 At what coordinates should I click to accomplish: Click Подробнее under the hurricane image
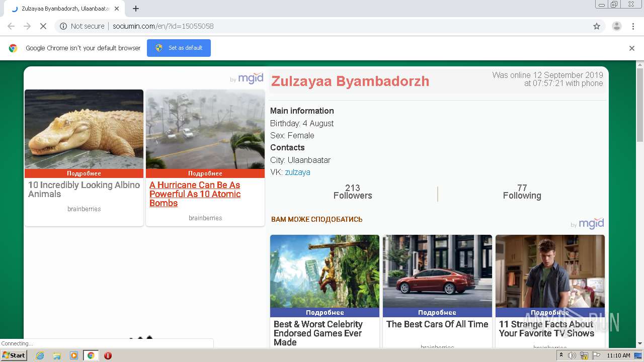[205, 173]
